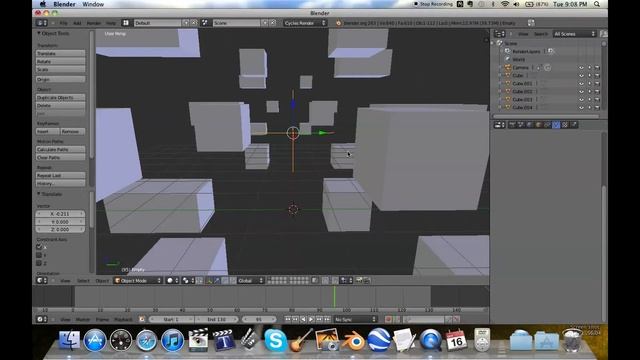Open the Help menu

click(x=111, y=23)
